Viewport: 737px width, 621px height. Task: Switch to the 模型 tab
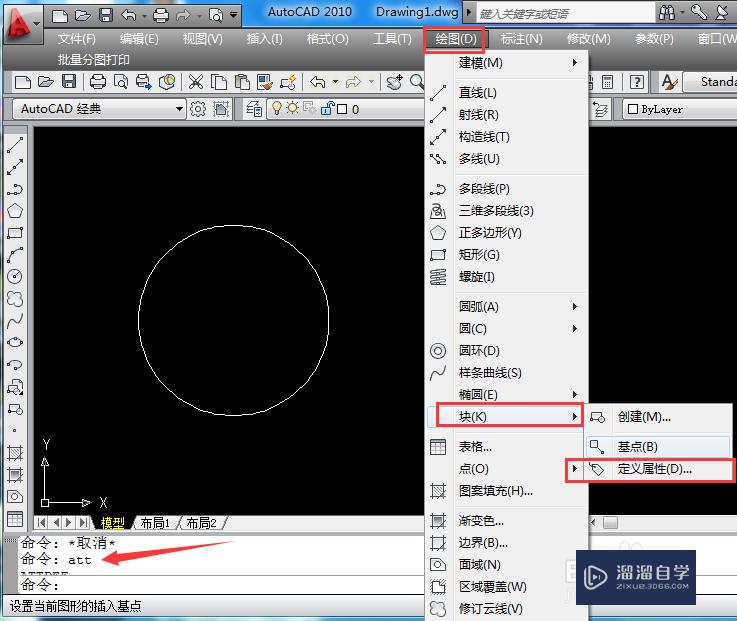[x=112, y=523]
